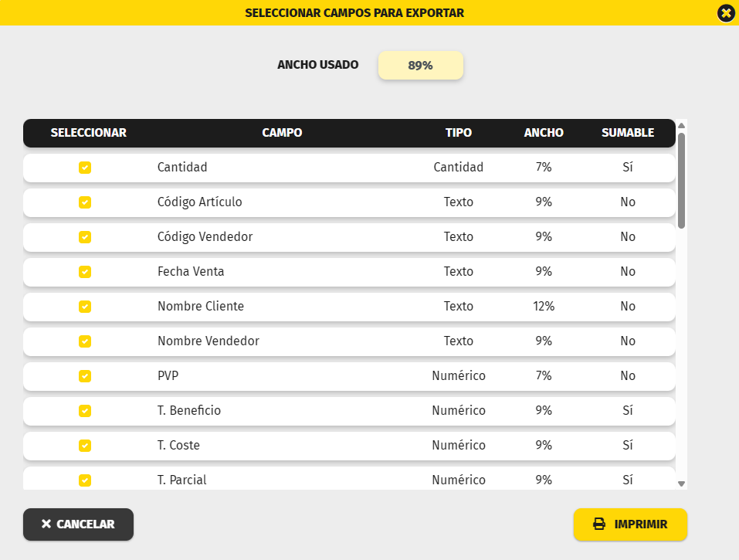Click the Sumable column header
Image resolution: width=739 pixels, height=560 pixels.
coord(628,133)
